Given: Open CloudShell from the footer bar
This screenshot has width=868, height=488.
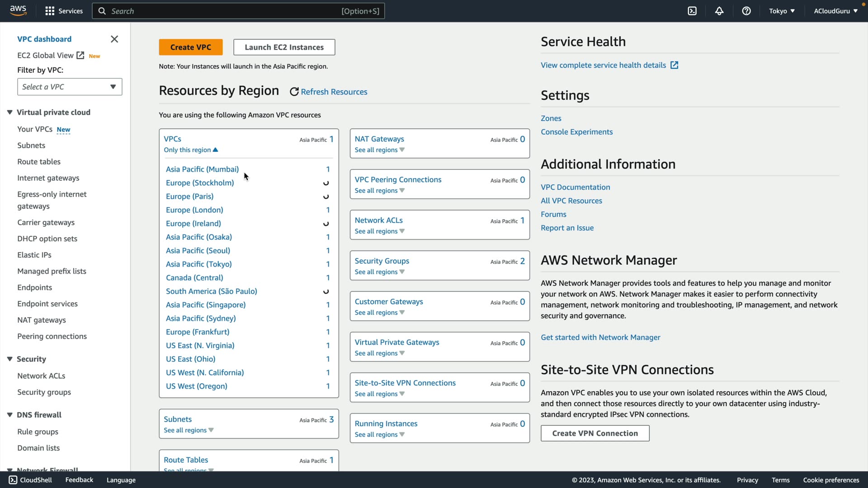Looking at the screenshot, I should [x=30, y=480].
